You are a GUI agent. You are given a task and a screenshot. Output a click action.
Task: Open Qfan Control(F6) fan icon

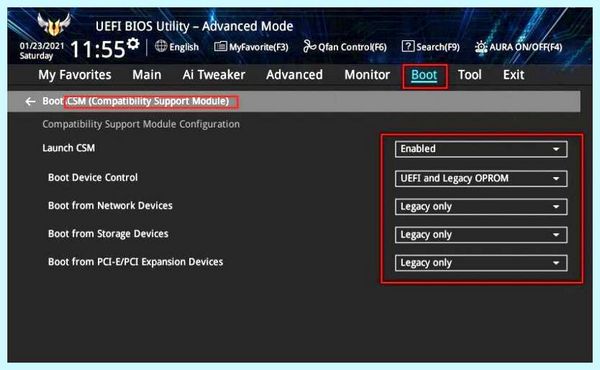coord(309,46)
